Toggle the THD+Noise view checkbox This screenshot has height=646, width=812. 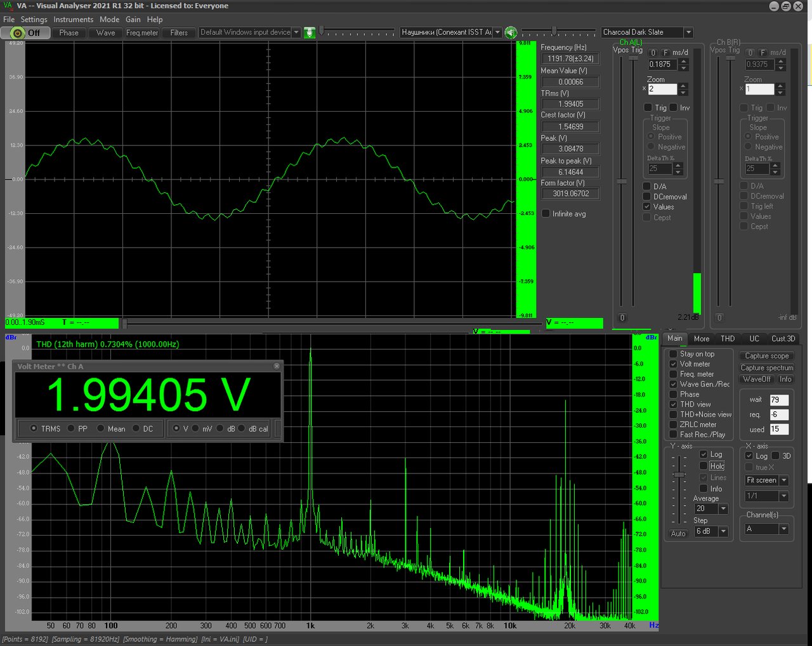click(x=673, y=414)
